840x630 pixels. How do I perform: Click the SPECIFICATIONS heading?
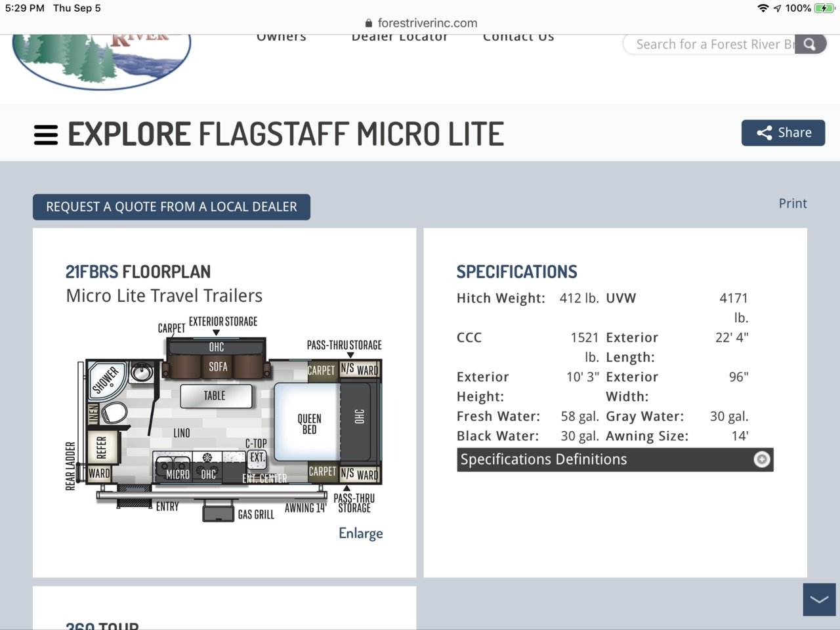coord(517,272)
